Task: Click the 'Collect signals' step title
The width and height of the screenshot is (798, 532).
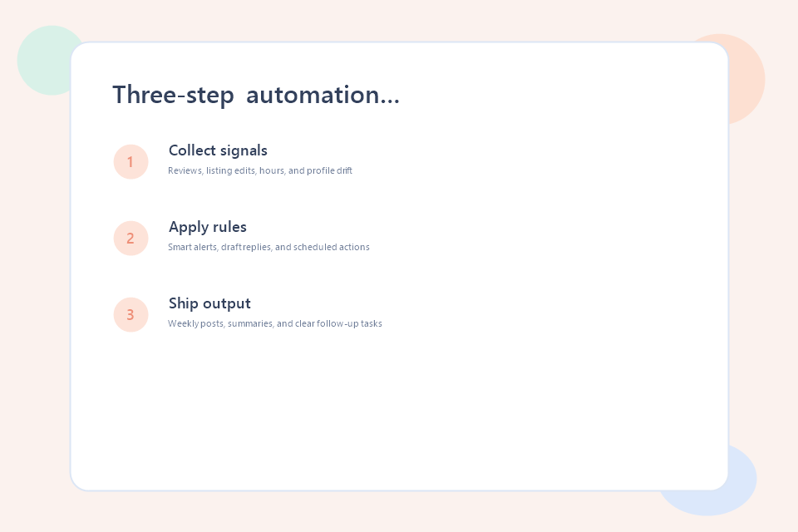Action: tap(218, 150)
